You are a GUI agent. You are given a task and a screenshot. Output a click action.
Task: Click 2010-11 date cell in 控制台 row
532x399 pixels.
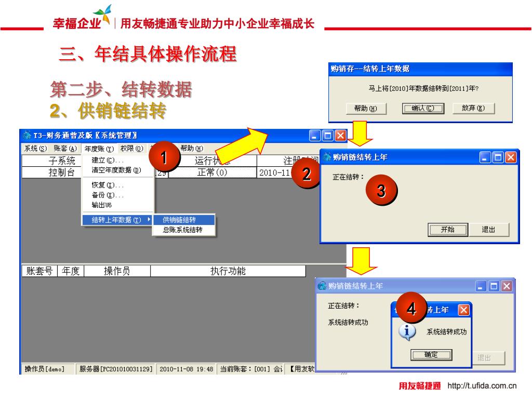275,172
